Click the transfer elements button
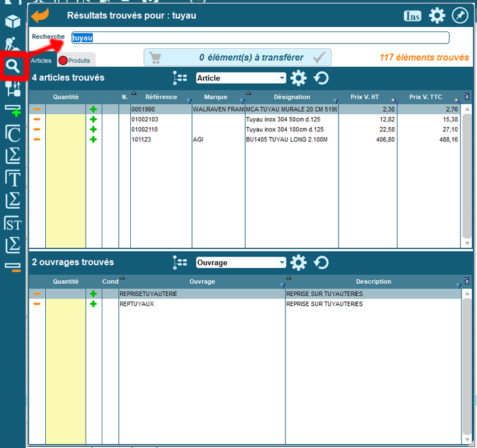The width and height of the screenshot is (477, 448). (237, 58)
